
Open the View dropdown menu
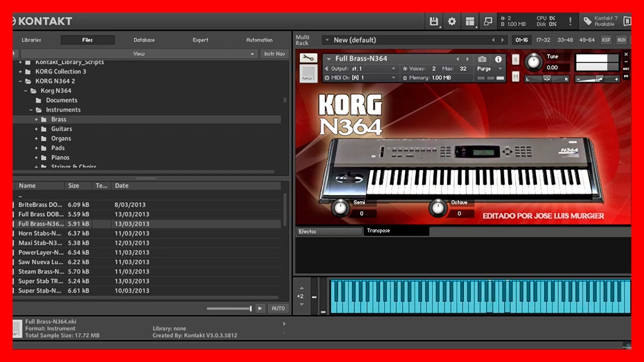tap(139, 54)
